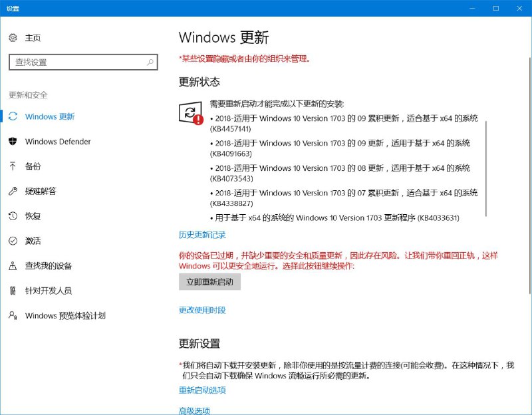Click the 针对开发人员 tools icon
Viewport: 532px width, 415px height.
[x=13, y=291]
